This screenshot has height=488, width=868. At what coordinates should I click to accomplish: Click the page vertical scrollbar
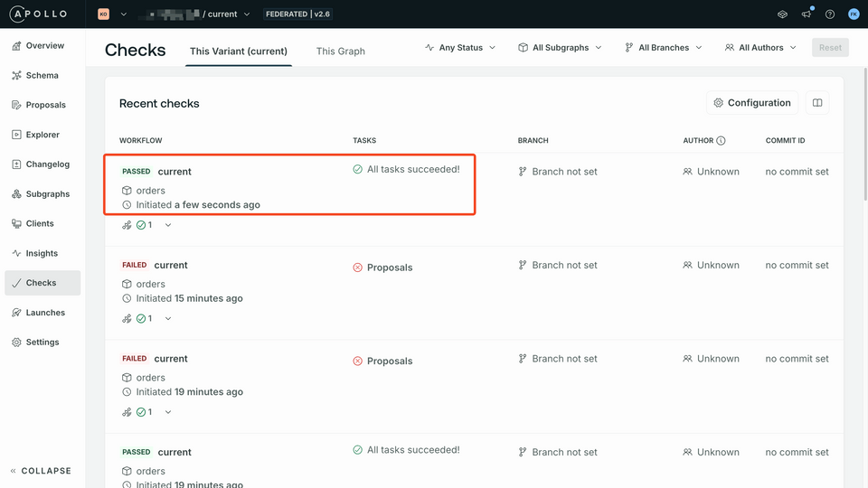point(865,134)
